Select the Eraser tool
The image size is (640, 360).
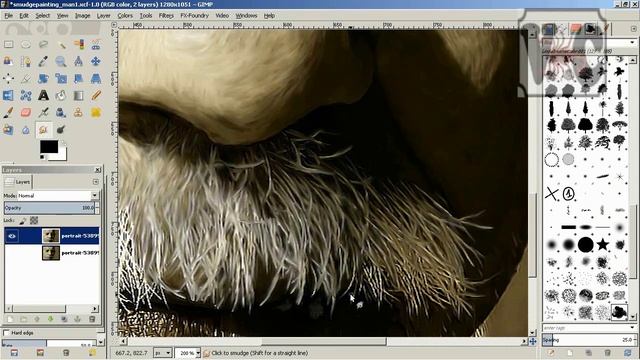[26, 113]
